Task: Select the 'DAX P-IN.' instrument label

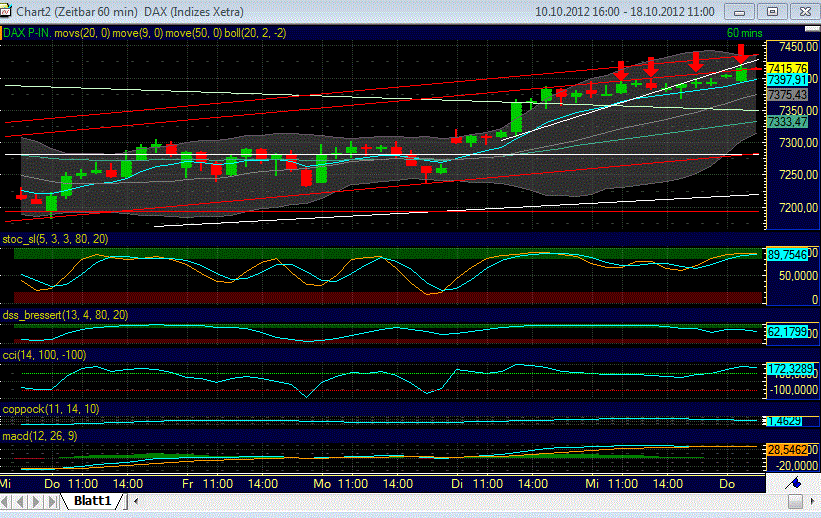Action: (27, 33)
